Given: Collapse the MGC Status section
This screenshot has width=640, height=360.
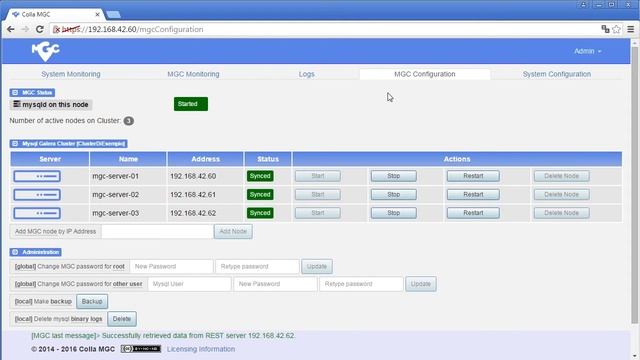Looking at the screenshot, I should [x=15, y=93].
